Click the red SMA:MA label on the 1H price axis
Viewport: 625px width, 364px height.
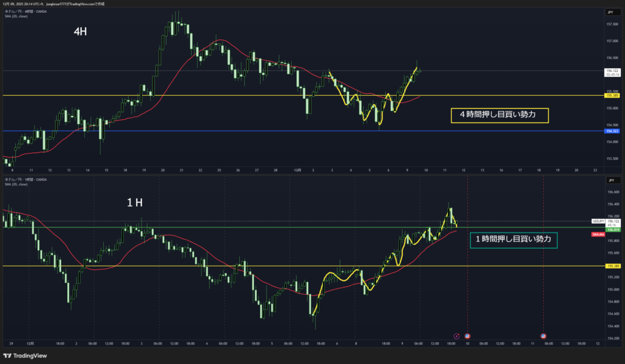[598, 234]
